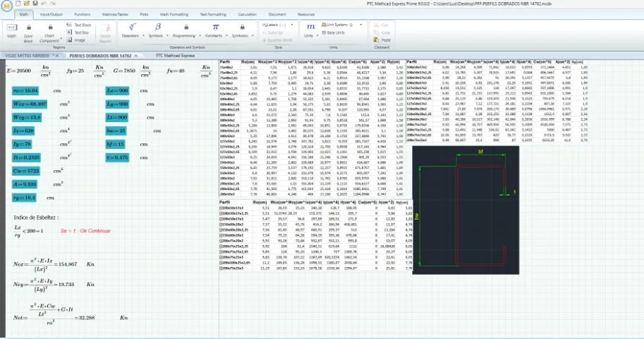Switch to the Resources ribbon tab

coord(306,14)
